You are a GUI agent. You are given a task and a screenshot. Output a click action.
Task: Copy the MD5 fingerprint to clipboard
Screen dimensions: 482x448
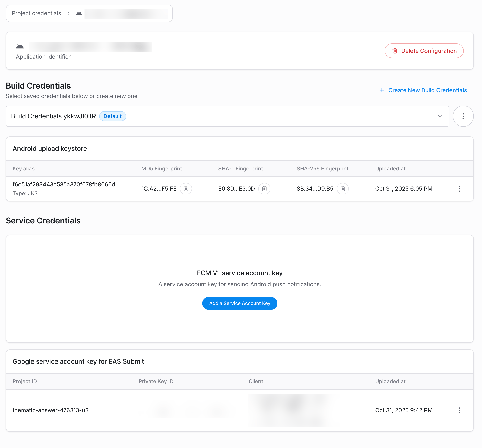pyautogui.click(x=186, y=188)
